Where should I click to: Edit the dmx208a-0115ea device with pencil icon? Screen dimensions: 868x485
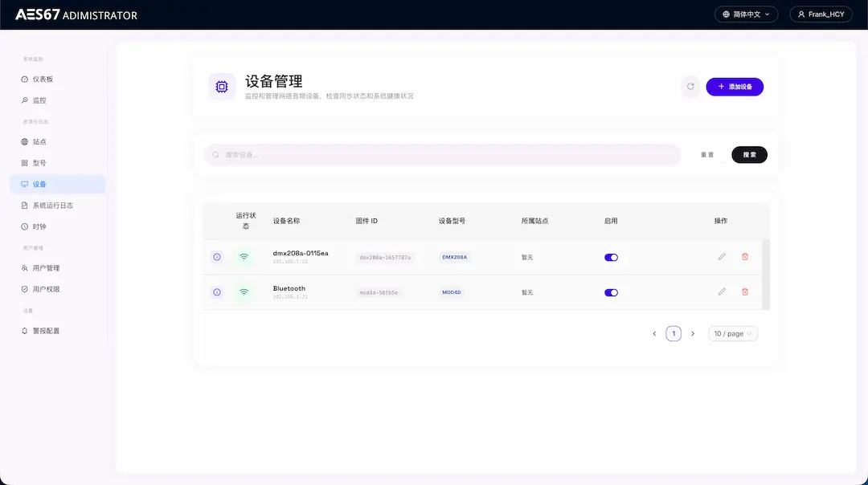(722, 257)
